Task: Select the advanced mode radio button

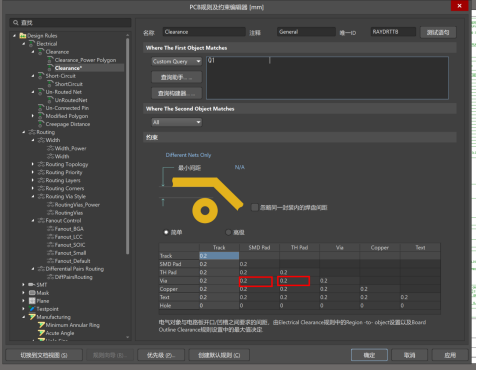Action: pyautogui.click(x=228, y=232)
